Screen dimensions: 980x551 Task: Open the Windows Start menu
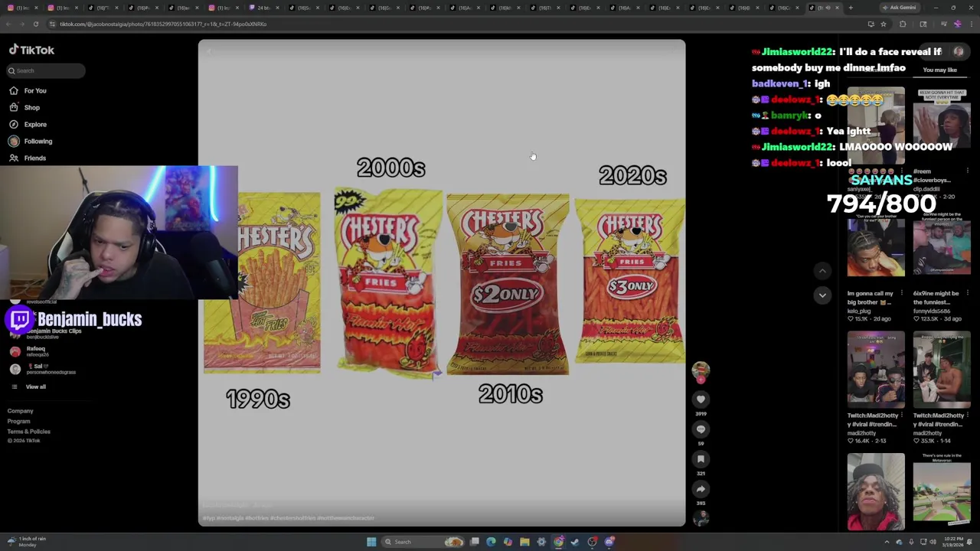pos(371,542)
